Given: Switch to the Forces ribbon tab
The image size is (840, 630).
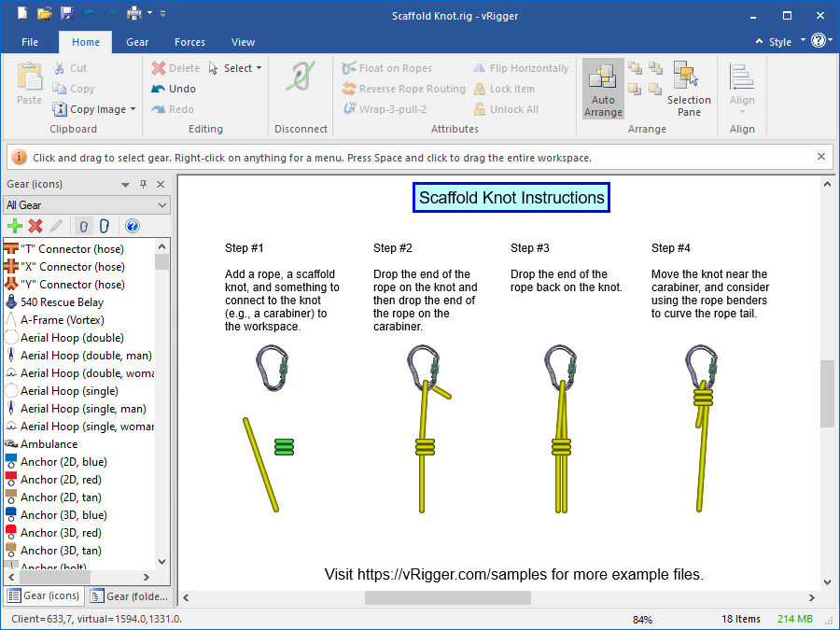Looking at the screenshot, I should coord(189,42).
